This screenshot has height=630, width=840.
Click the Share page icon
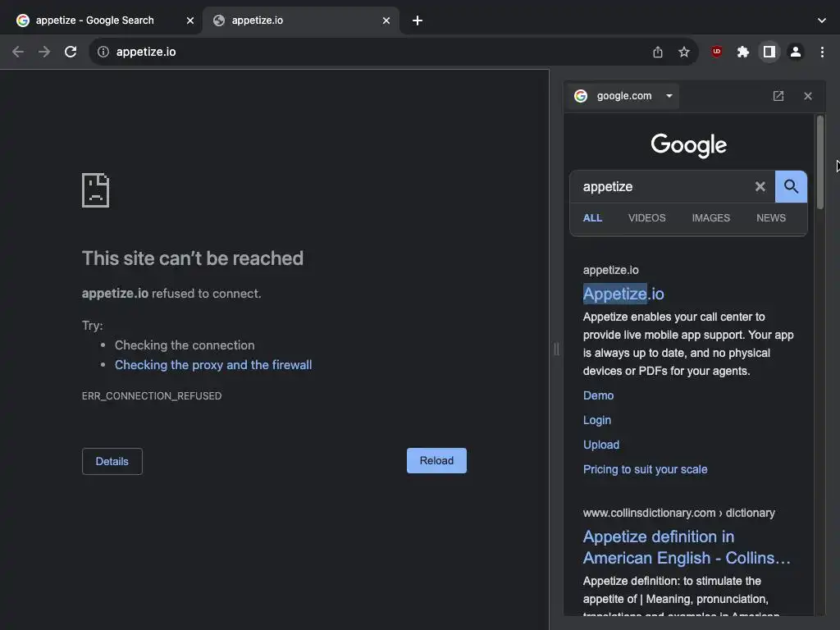[x=658, y=52]
